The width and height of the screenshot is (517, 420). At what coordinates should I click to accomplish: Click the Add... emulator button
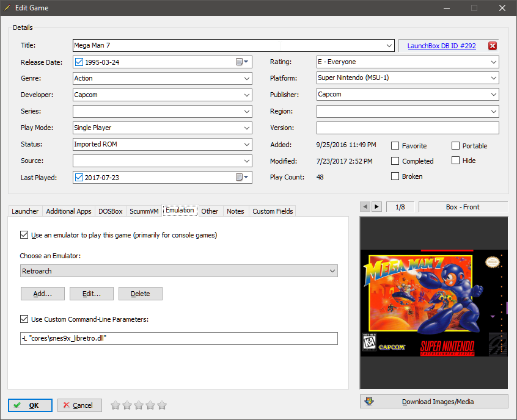pyautogui.click(x=43, y=294)
